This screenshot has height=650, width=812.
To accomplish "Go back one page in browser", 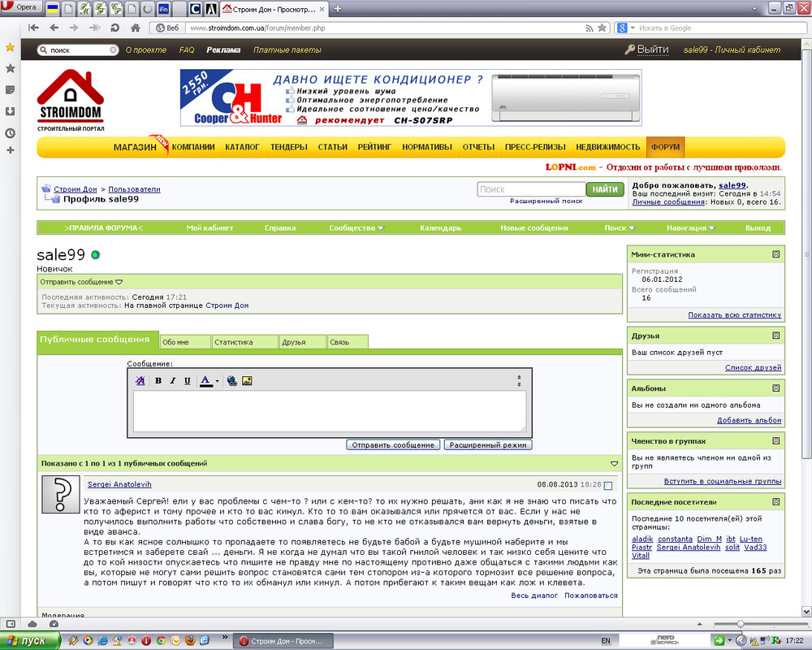I will coord(54,28).
